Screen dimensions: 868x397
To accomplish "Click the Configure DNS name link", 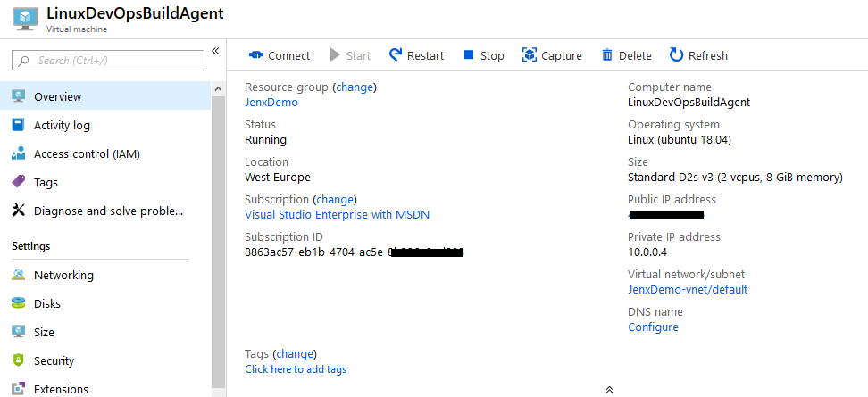I will [653, 327].
